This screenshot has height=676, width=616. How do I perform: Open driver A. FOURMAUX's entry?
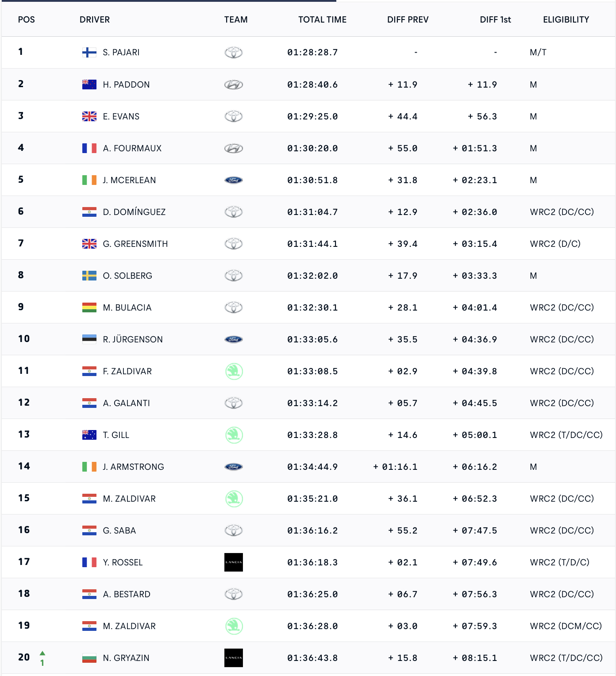click(132, 148)
